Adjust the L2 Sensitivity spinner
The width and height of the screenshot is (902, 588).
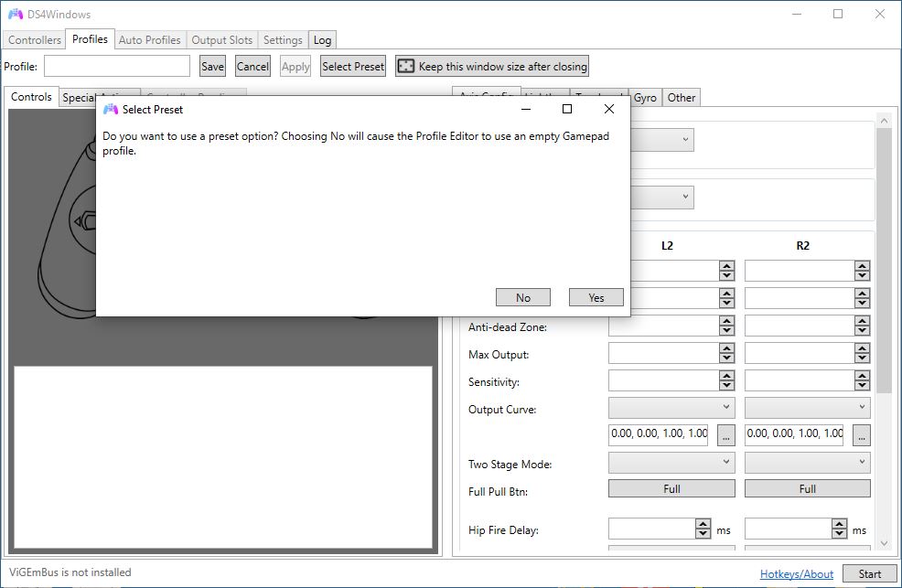[x=726, y=380]
